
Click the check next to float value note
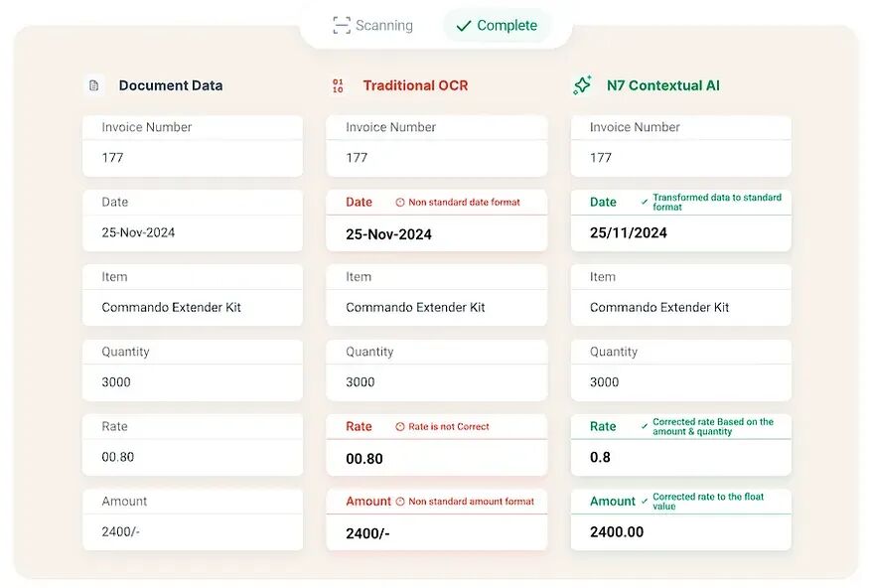point(645,502)
